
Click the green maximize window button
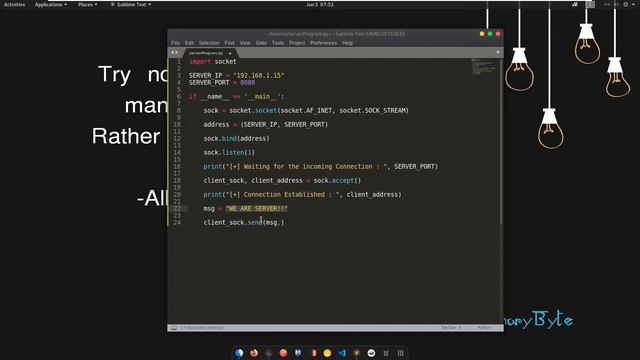(x=490, y=34)
